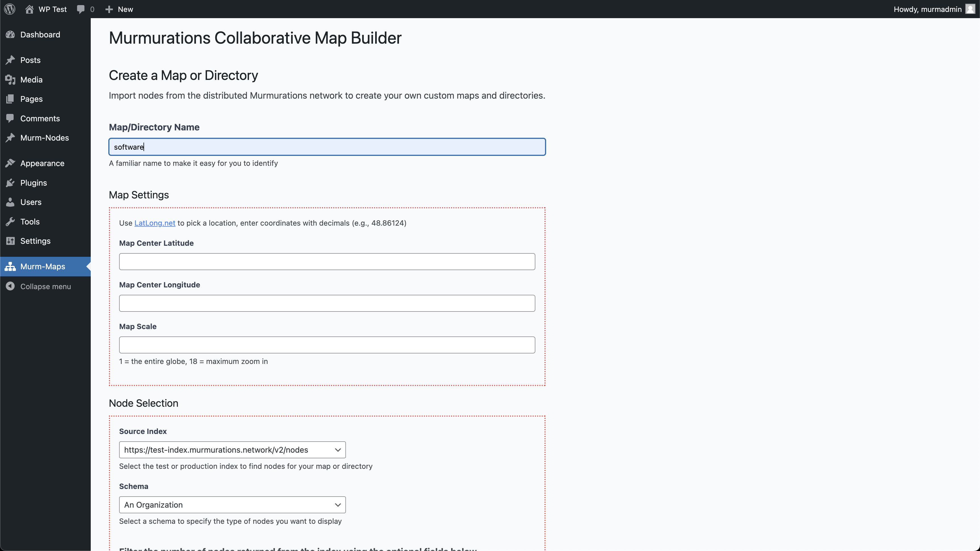Click the Users sidebar icon
The image size is (980, 551).
coord(10,202)
